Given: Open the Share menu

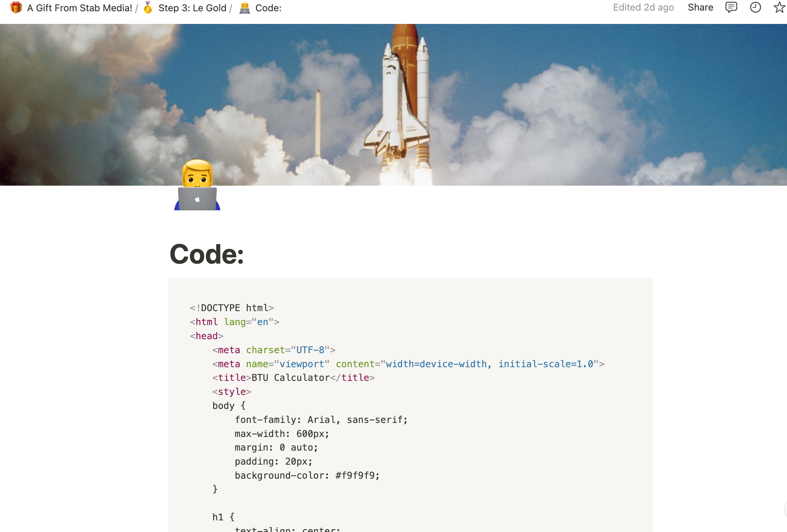Looking at the screenshot, I should 700,8.
